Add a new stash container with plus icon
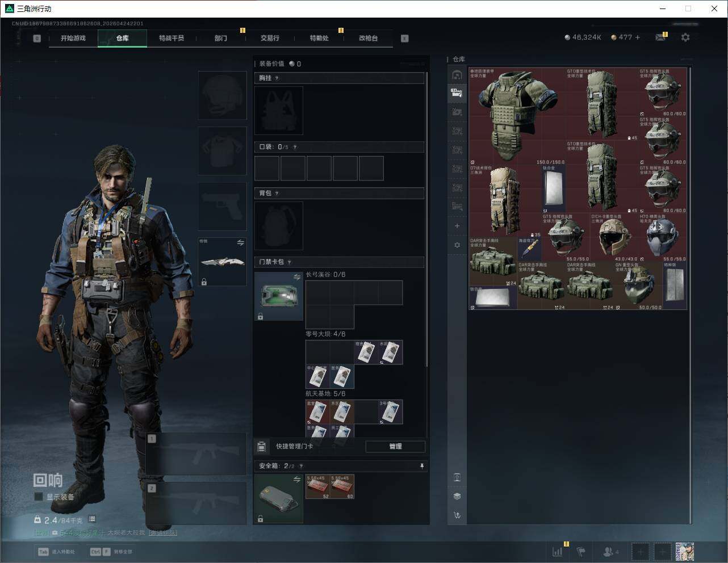Image resolution: width=728 pixels, height=563 pixels. (x=457, y=226)
